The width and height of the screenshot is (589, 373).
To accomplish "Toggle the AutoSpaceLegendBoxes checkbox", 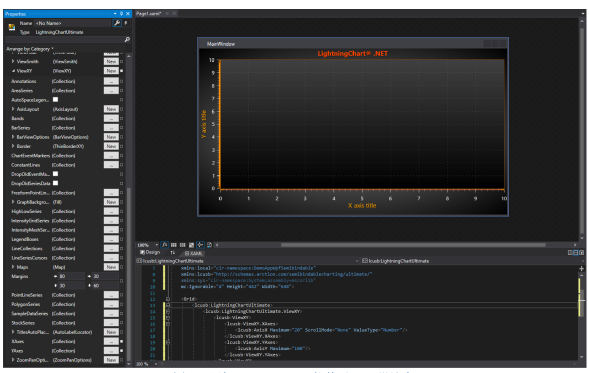I will click(x=56, y=100).
